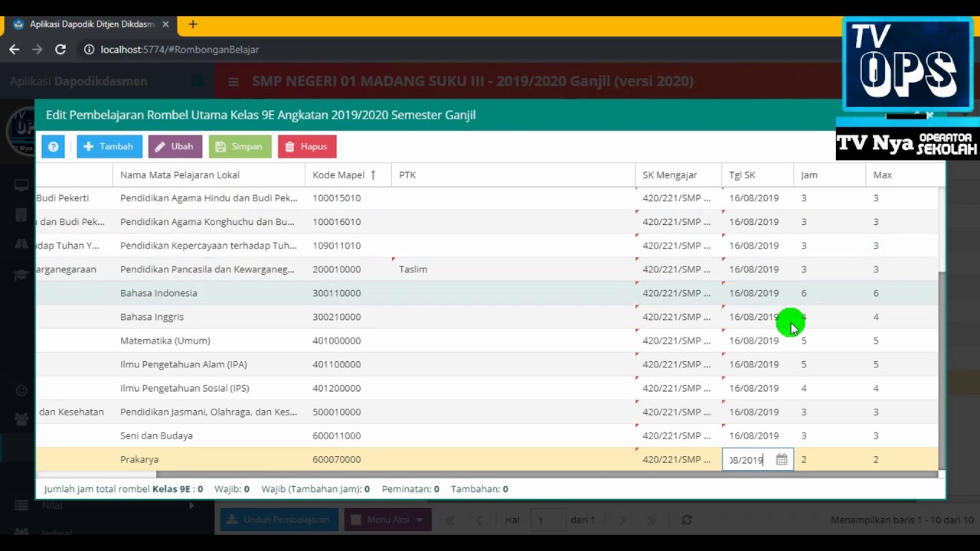Click the PTK column header
Image resolution: width=980 pixels, height=551 pixels.
(x=513, y=175)
